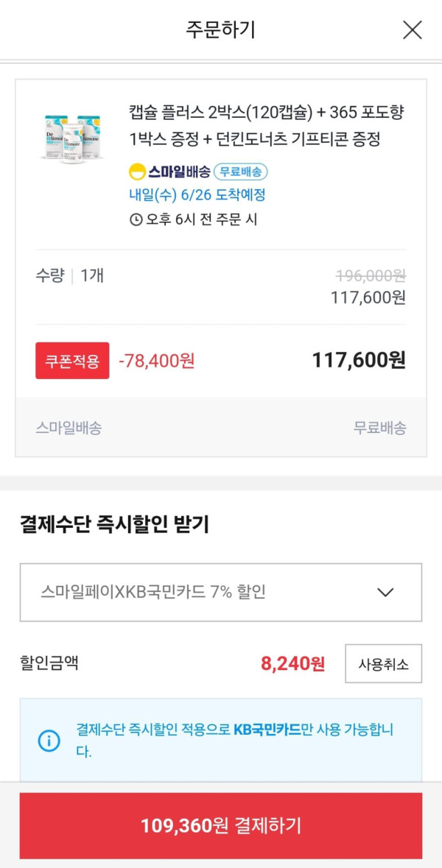Image resolution: width=442 pixels, height=868 pixels.
Task: Tap the clock icon beside 오후 6시
Action: [x=135, y=219]
